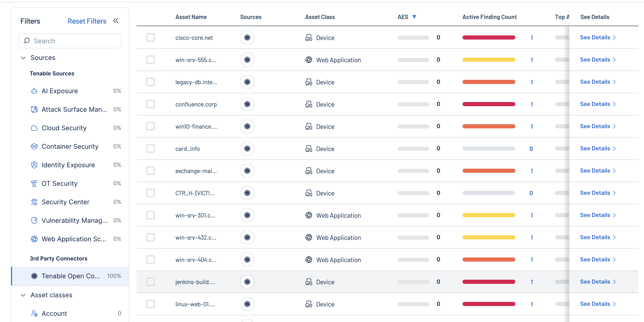Check the box for confluence.corp

[x=150, y=104]
